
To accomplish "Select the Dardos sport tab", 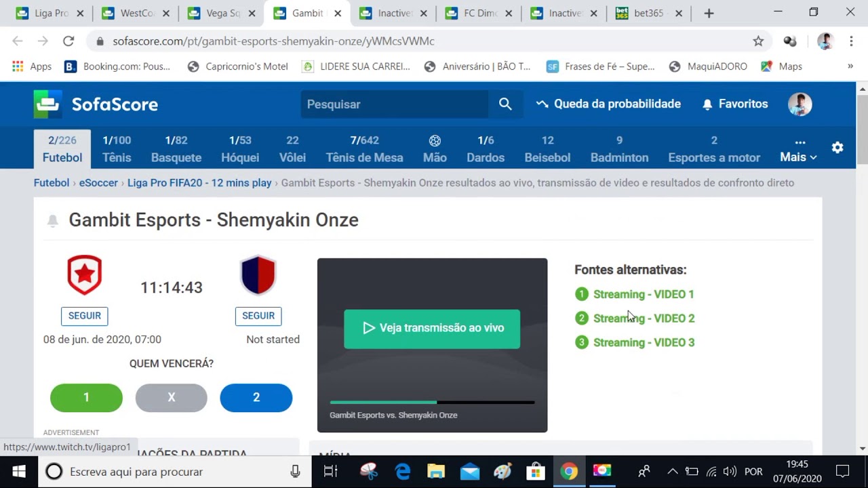I will (486, 149).
